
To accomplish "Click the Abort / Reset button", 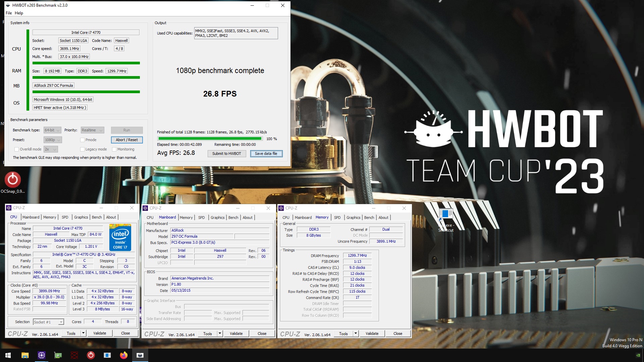I will click(x=127, y=140).
